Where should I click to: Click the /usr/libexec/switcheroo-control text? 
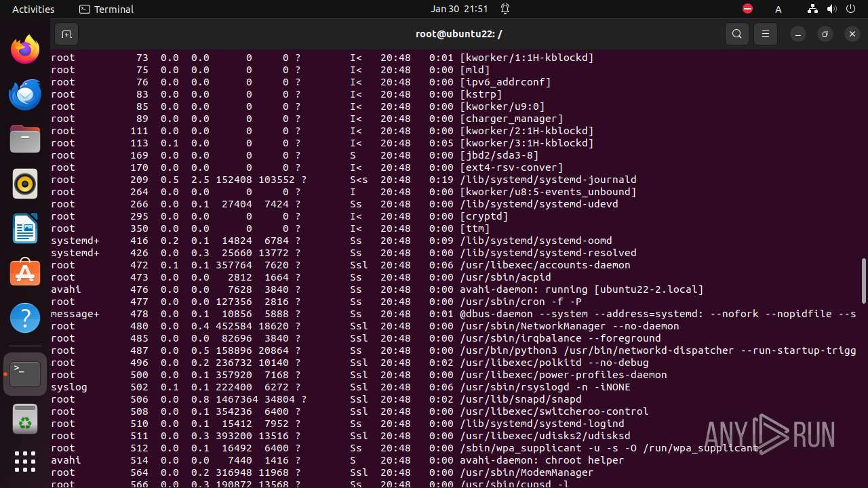tap(554, 411)
